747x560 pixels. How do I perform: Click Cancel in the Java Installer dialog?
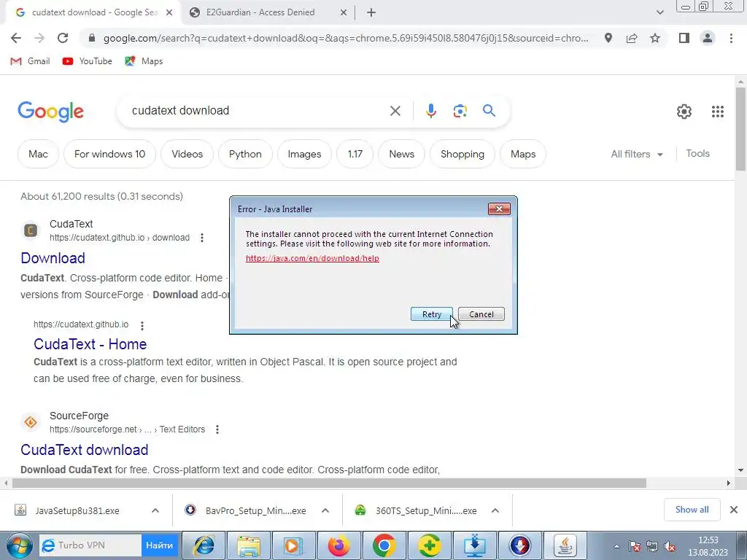click(481, 314)
